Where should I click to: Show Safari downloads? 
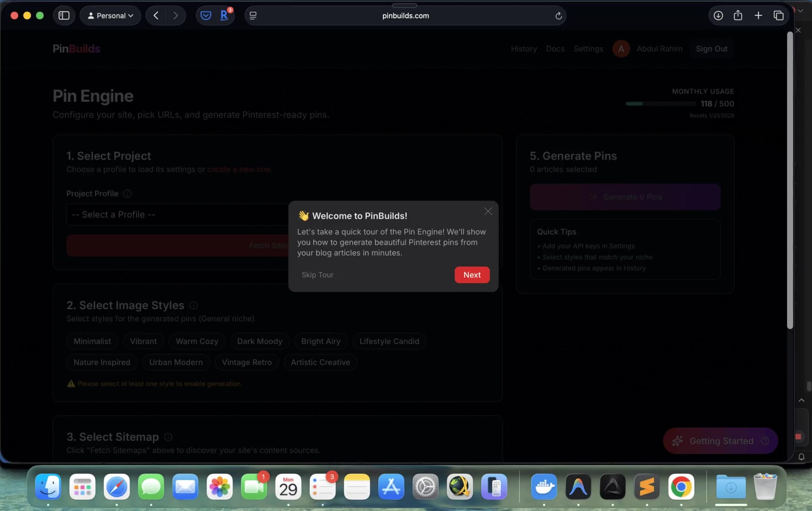click(x=718, y=16)
